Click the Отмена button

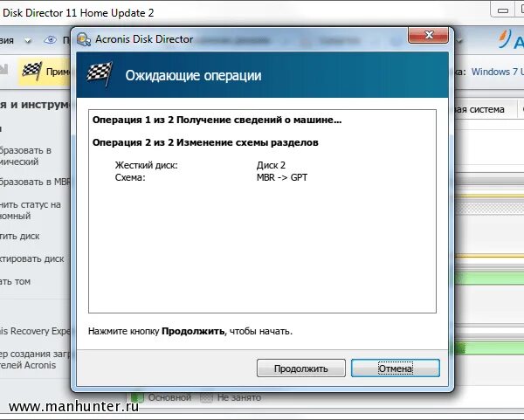[396, 368]
